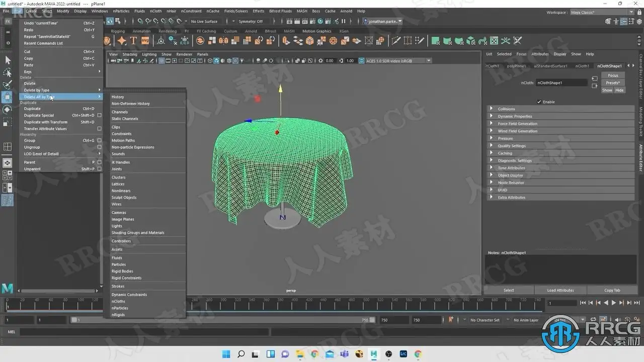
Task: Expand the Dynamic Properties section
Action: pos(561,116)
